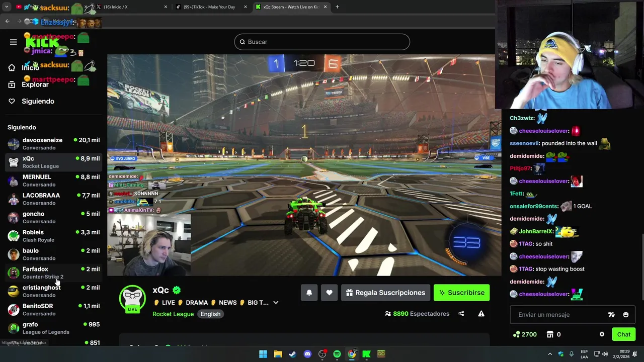This screenshot has width=644, height=362.
Task: Go back in the browser
Action: click(7, 22)
